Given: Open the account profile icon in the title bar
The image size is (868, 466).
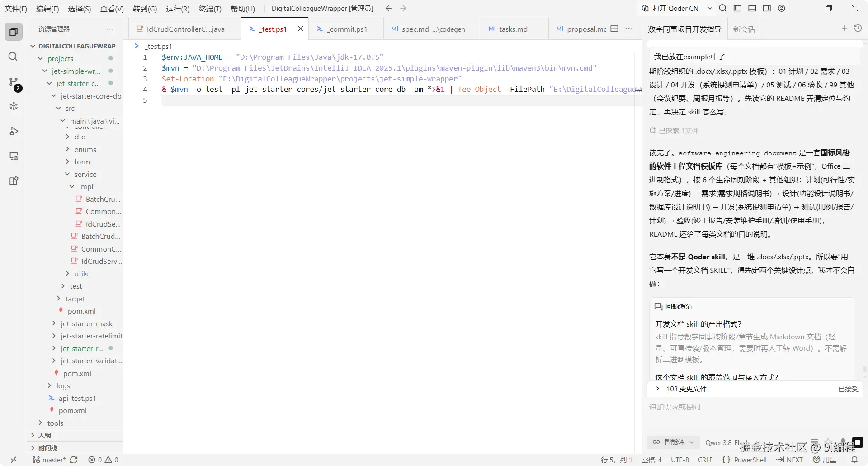Looking at the screenshot, I should [x=782, y=8].
